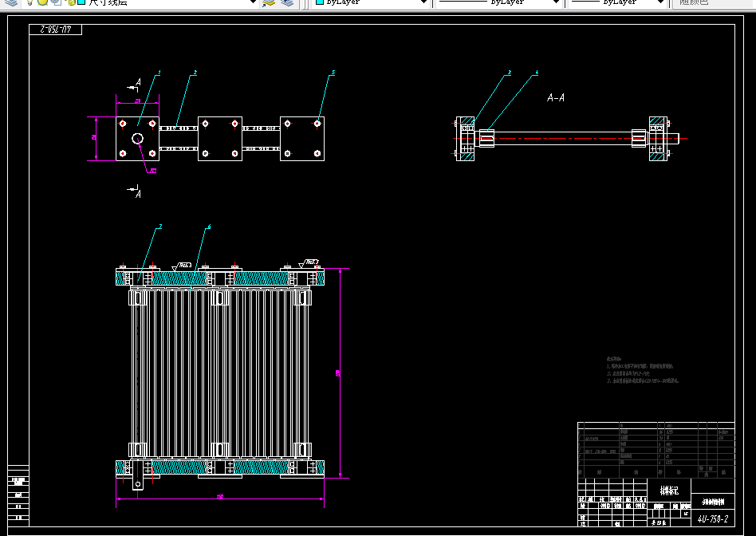Select the A-A section view label
Screen dimensions: 756x536
coord(555,98)
